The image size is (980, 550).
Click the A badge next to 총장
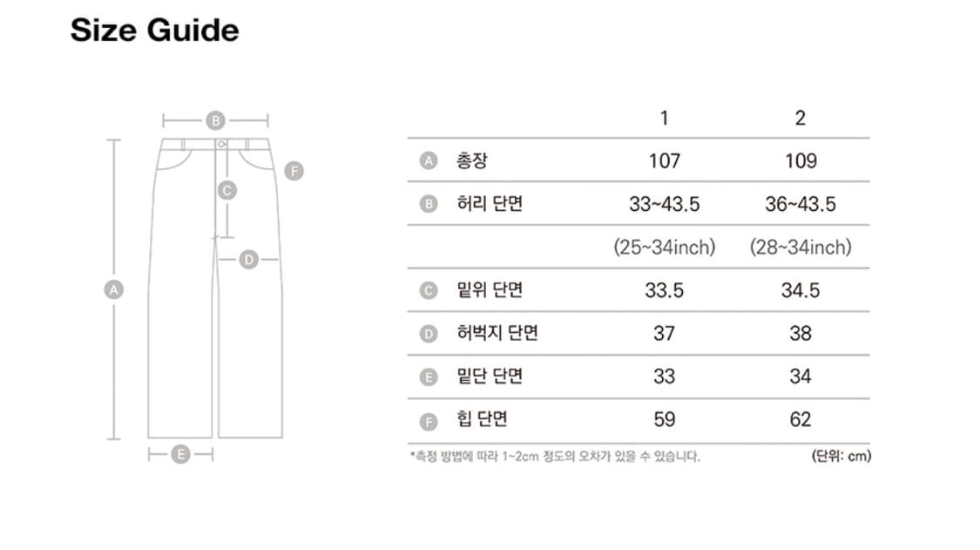[x=428, y=160]
